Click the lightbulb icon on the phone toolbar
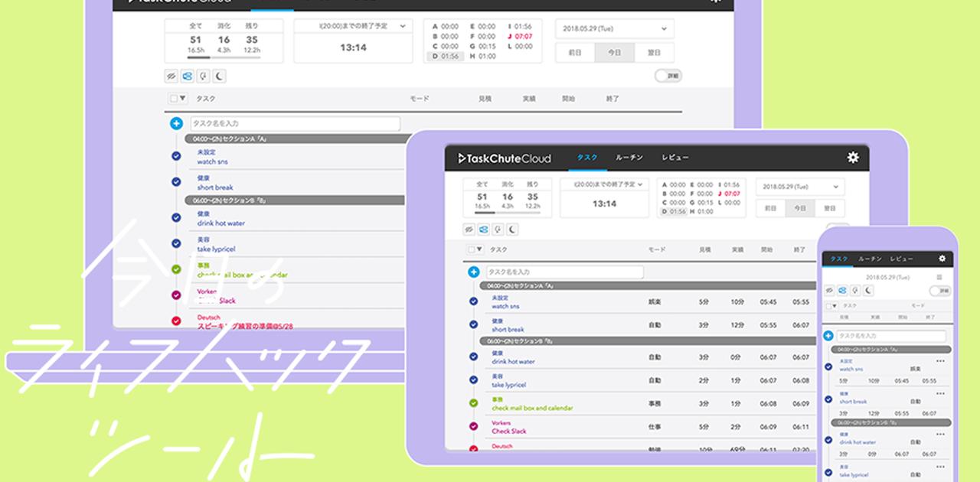980x482 pixels. [x=856, y=290]
